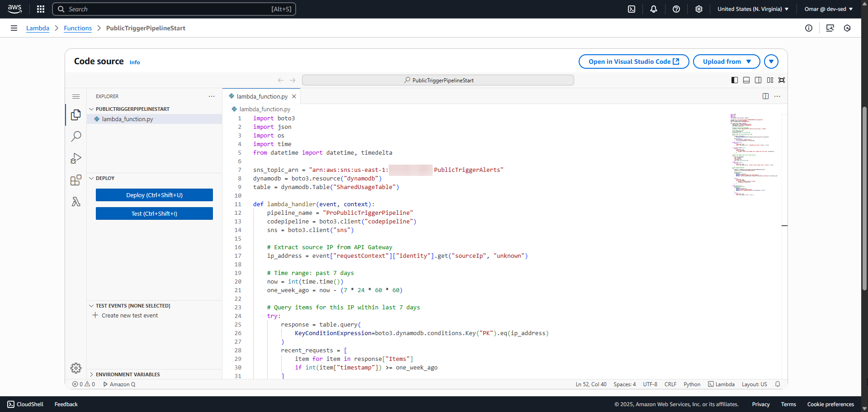Open editor notifications bell in status bar
868x412 pixels.
(778, 384)
